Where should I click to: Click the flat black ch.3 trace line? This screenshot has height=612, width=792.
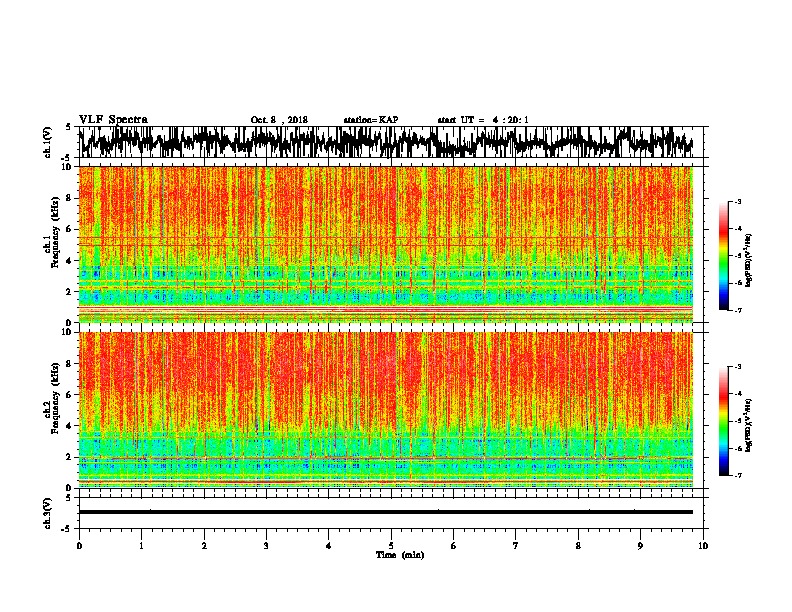click(x=386, y=512)
